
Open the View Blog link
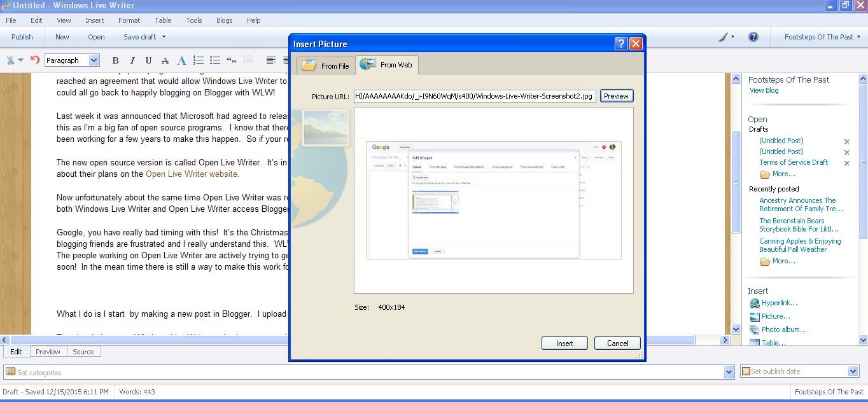click(764, 90)
